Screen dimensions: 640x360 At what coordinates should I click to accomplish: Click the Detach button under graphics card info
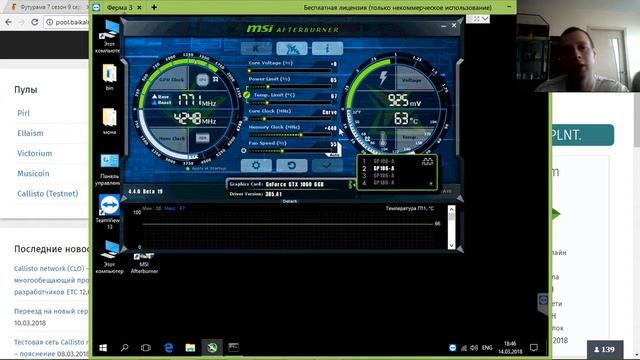click(289, 201)
